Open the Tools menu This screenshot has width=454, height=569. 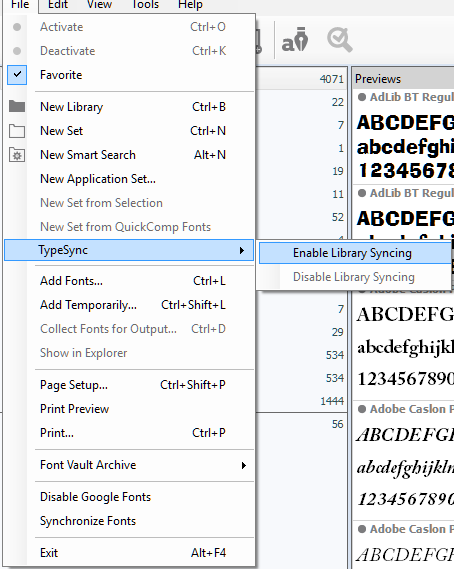[145, 4]
